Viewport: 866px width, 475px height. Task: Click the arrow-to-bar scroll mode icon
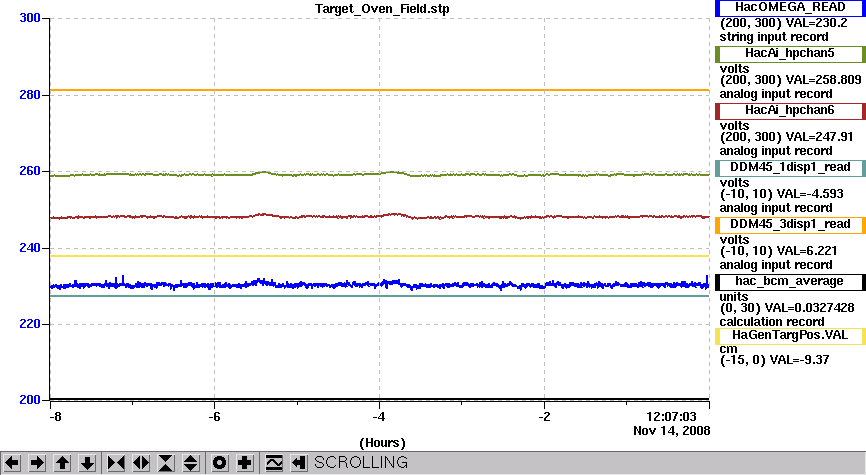pyautogui.click(x=299, y=463)
